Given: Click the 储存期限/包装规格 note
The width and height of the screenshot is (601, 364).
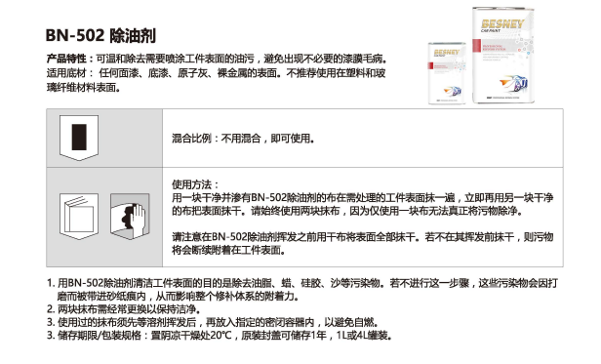Looking at the screenshot, I should click(x=220, y=336).
